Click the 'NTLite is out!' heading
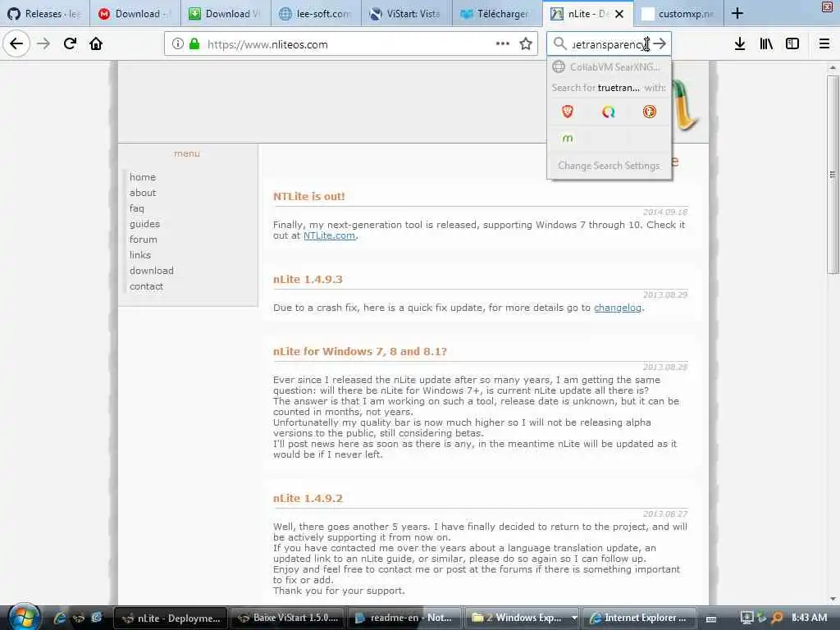840x630 pixels. [x=308, y=197]
